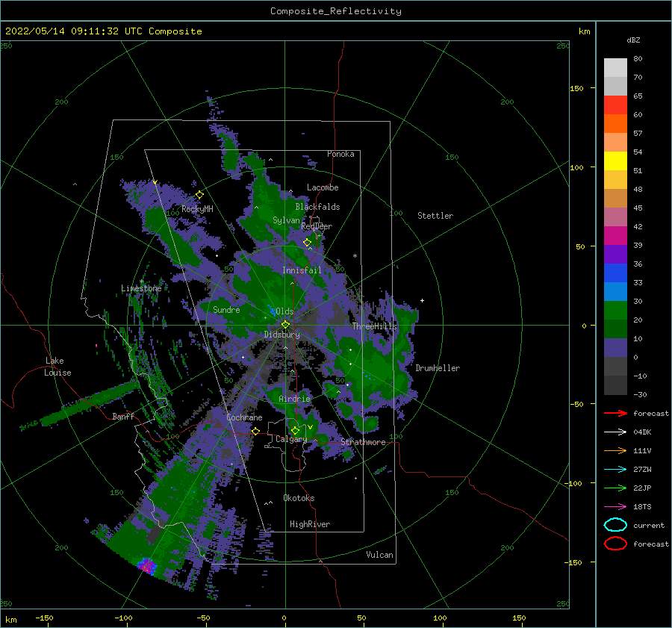Click the Vulcan town label
This screenshot has height=628, width=672.
[x=380, y=554]
